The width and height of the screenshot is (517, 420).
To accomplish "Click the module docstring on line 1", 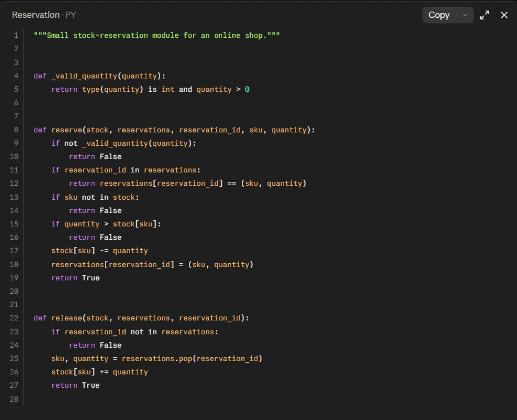I will [x=157, y=35].
